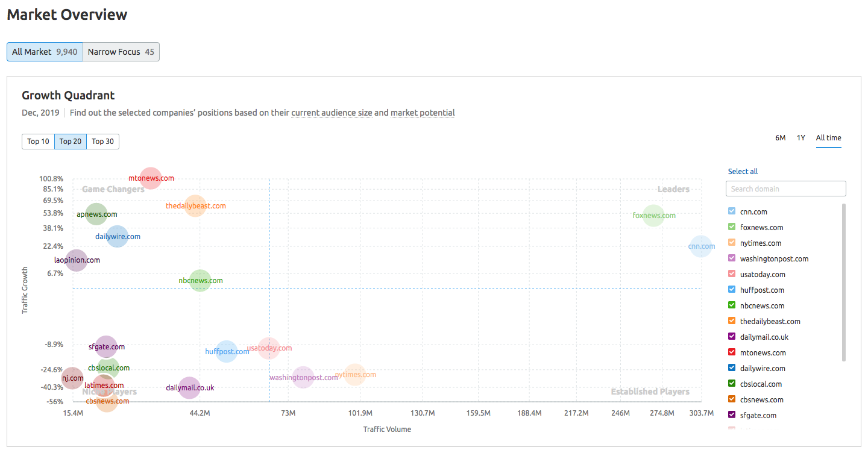Click the cbsnews.com bubble in chart

point(107,401)
